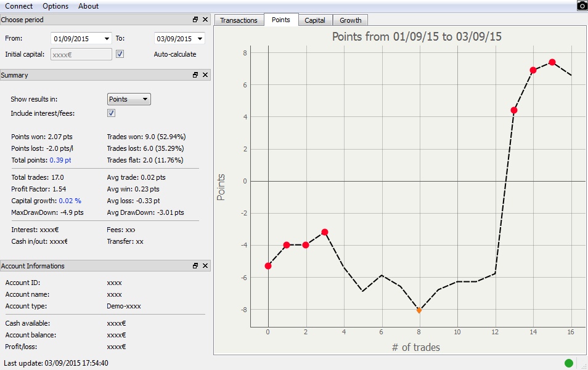The width and height of the screenshot is (588, 370).
Task: Click MaxDrawDown: -4.9 pts text
Action: 47,212
